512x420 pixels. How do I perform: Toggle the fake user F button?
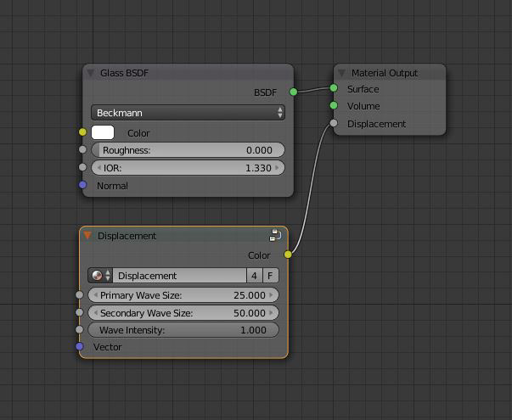(270, 276)
